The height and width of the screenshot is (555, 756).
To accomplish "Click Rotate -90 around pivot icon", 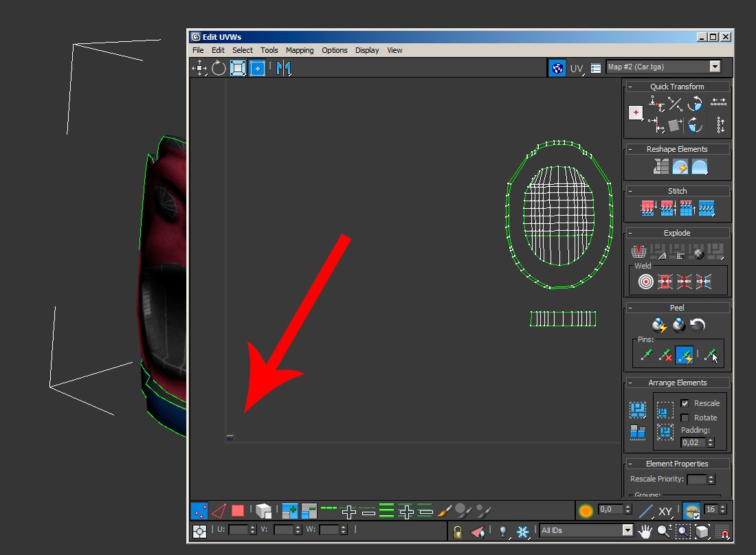I will pyautogui.click(x=695, y=125).
